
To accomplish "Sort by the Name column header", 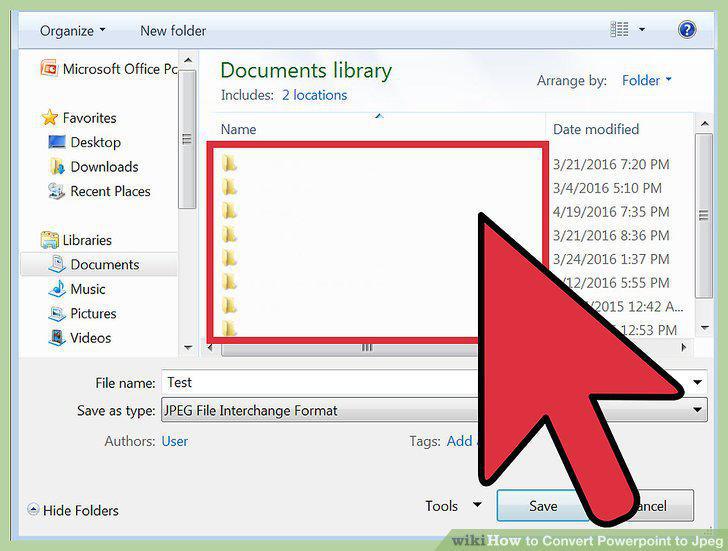I will 238,129.
